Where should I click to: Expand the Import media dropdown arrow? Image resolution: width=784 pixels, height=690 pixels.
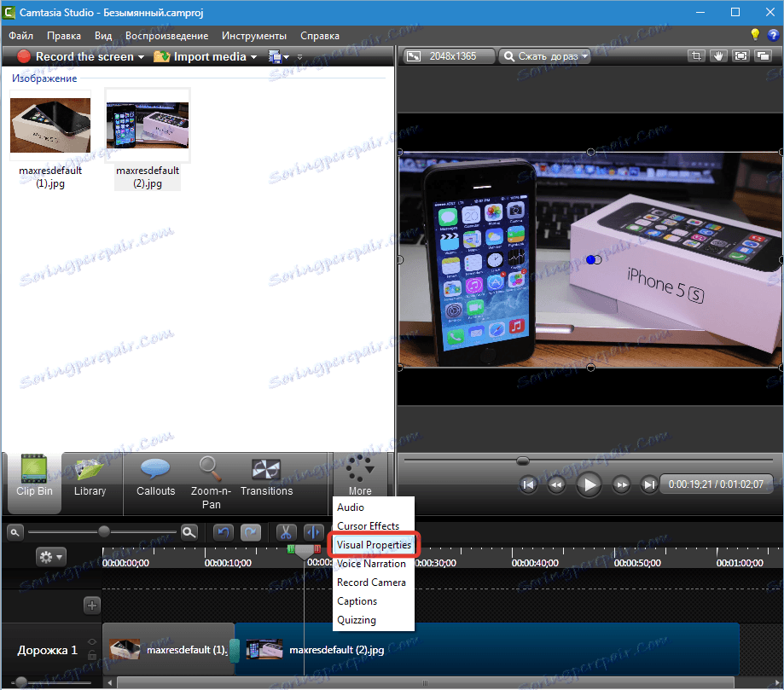pyautogui.click(x=254, y=57)
